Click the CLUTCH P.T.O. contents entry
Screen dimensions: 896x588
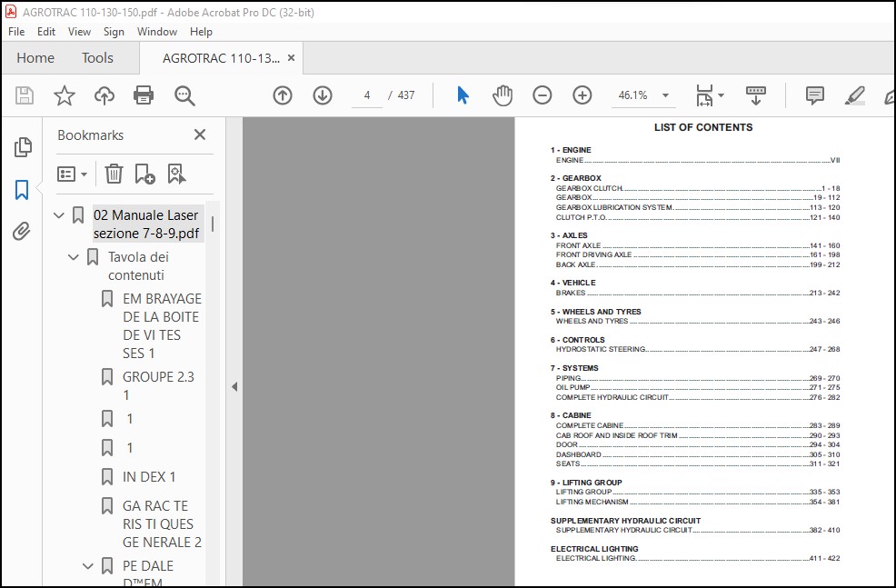click(698, 217)
